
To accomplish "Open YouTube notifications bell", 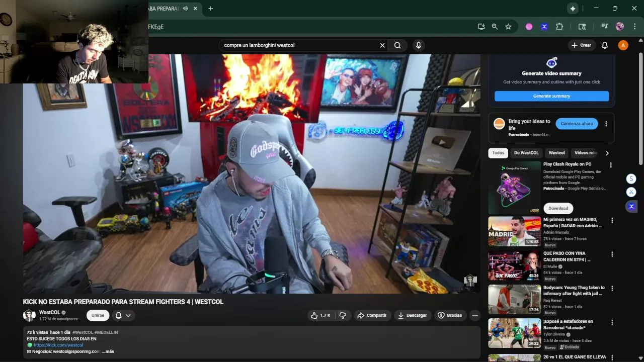I will click(605, 45).
